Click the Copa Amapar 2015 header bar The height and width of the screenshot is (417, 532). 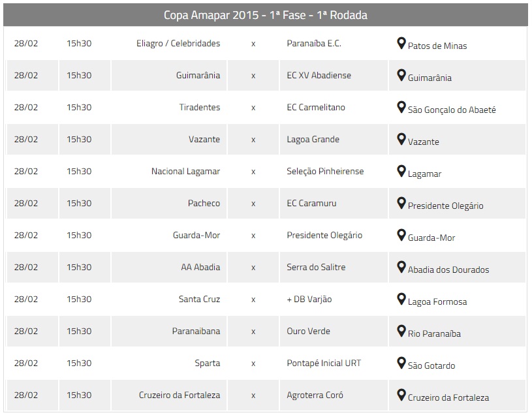(266, 15)
